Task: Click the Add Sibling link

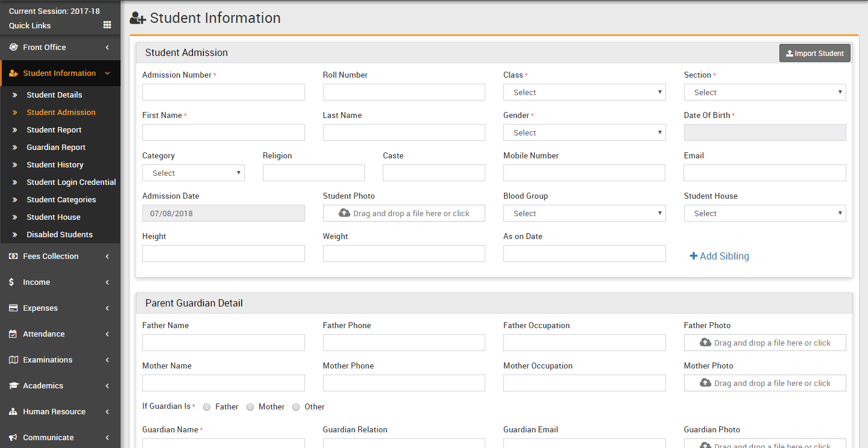Action: click(x=719, y=256)
